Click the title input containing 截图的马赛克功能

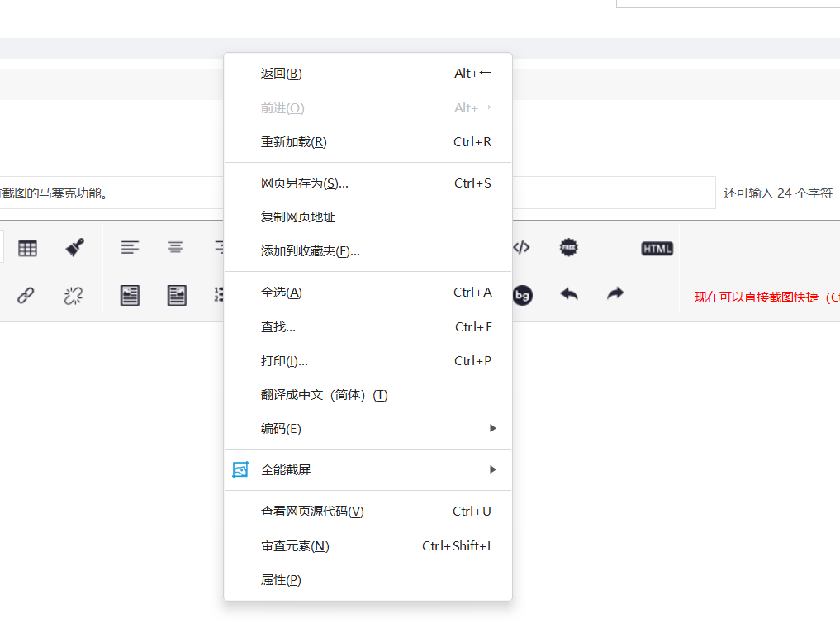click(x=358, y=193)
